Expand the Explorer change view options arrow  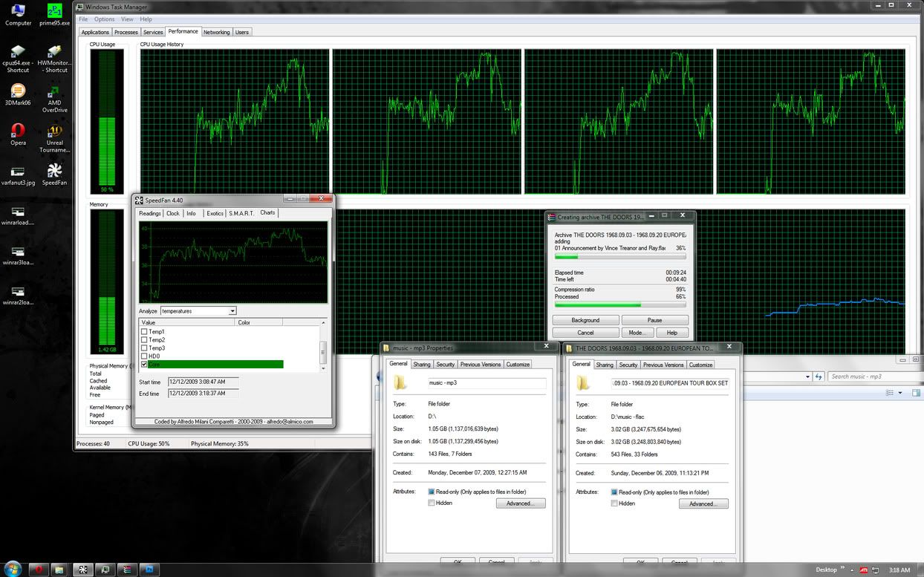click(x=900, y=393)
